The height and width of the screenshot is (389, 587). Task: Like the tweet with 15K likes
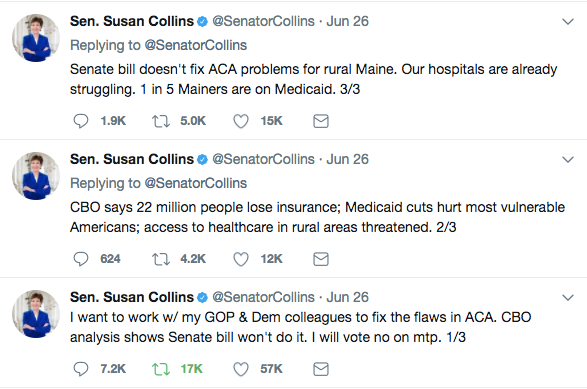(241, 121)
